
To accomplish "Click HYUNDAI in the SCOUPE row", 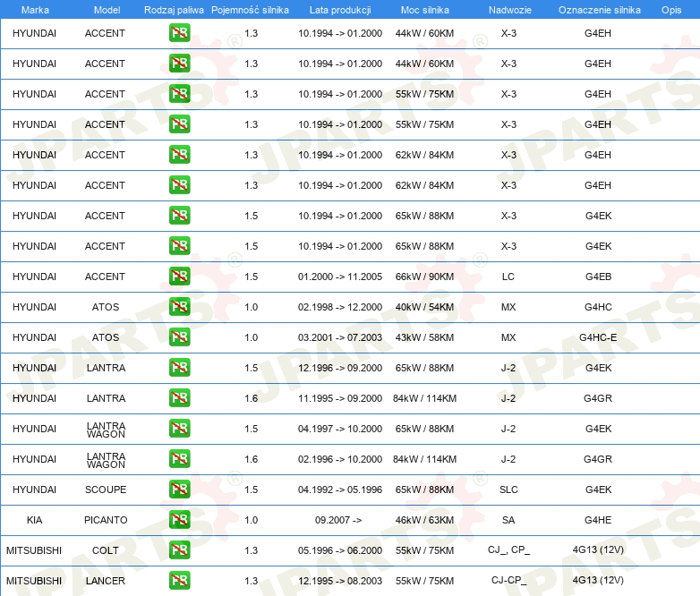I will tap(34, 490).
